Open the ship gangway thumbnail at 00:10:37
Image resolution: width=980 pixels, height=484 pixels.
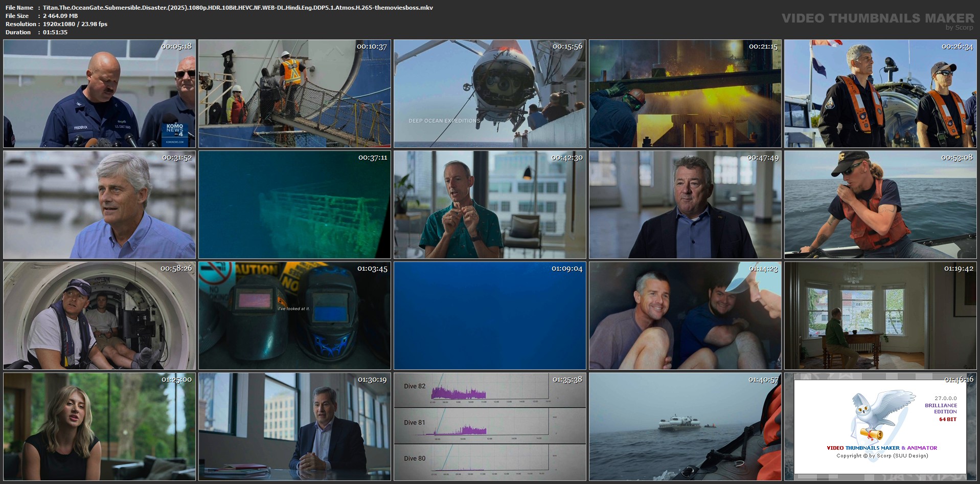click(x=294, y=94)
